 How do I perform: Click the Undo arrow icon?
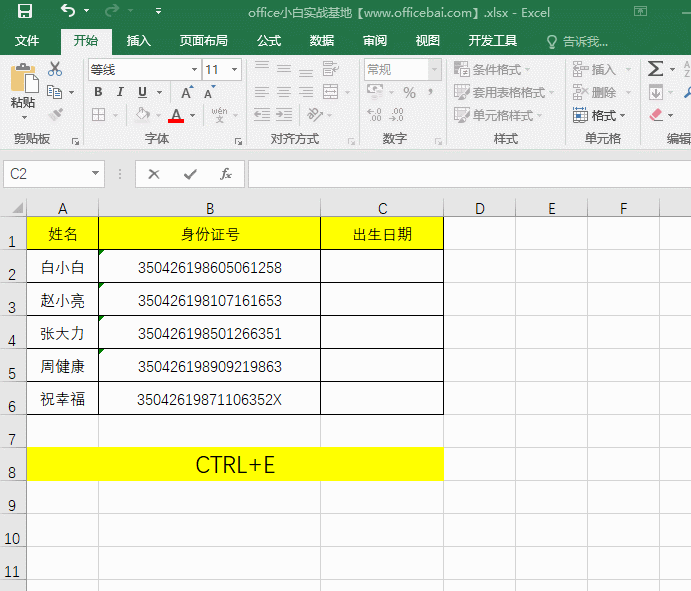click(68, 11)
